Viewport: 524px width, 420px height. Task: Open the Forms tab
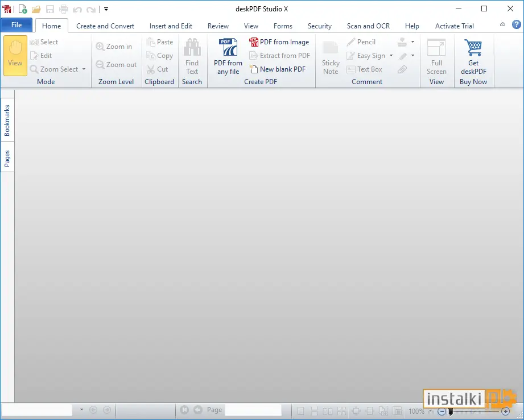(283, 26)
